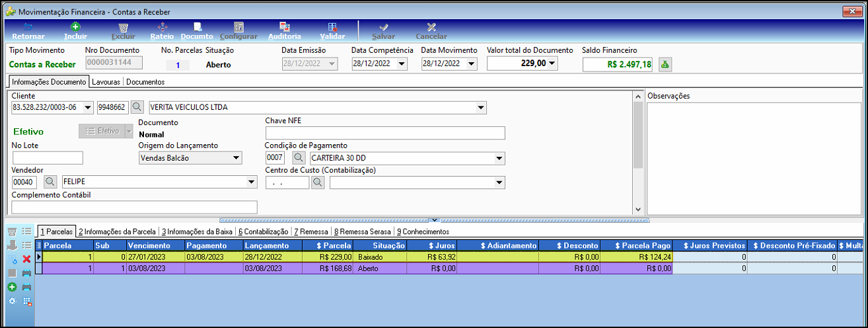Click the Incluir green plus toolbar icon
868x328 pixels.
pos(75,27)
